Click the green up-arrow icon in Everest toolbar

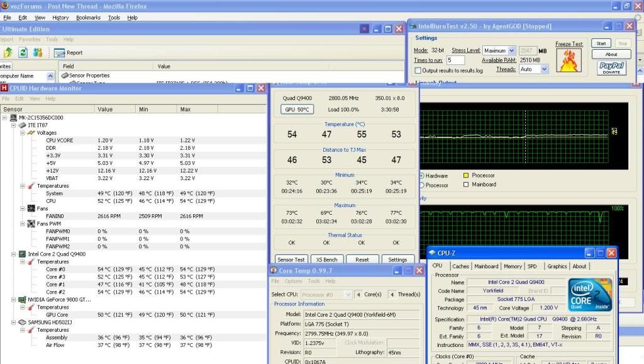pos(8,53)
